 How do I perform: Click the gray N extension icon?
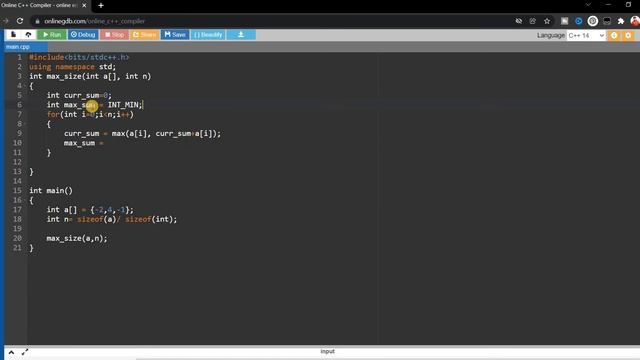coord(564,21)
